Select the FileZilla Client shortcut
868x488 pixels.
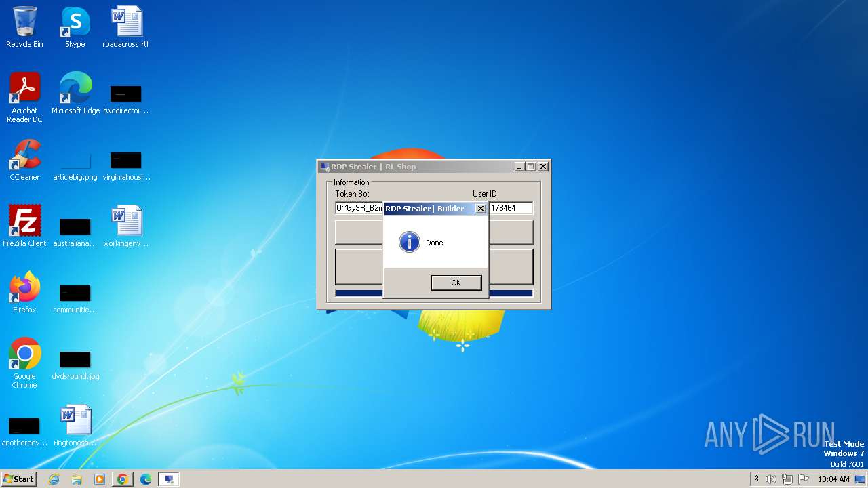[x=24, y=226]
